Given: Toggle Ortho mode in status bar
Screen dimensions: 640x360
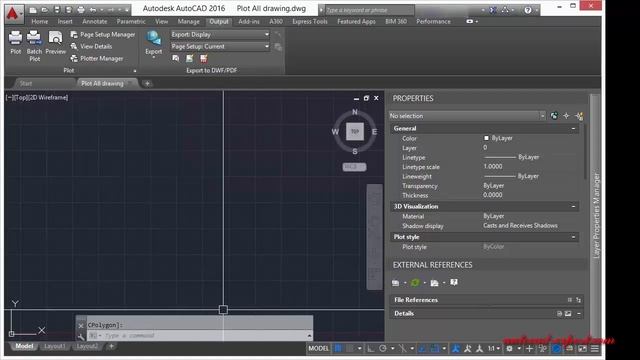Looking at the screenshot, I should (x=371, y=349).
